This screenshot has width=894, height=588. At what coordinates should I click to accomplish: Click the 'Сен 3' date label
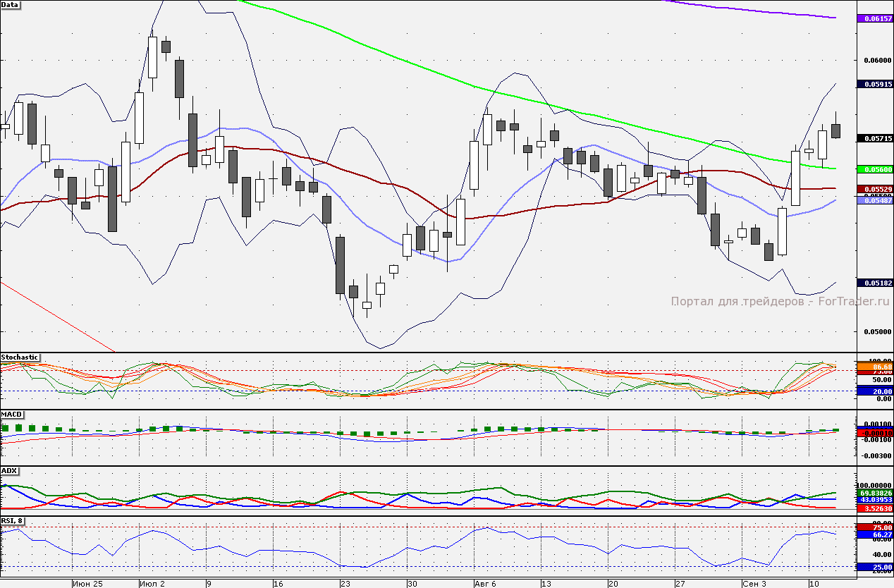(754, 584)
